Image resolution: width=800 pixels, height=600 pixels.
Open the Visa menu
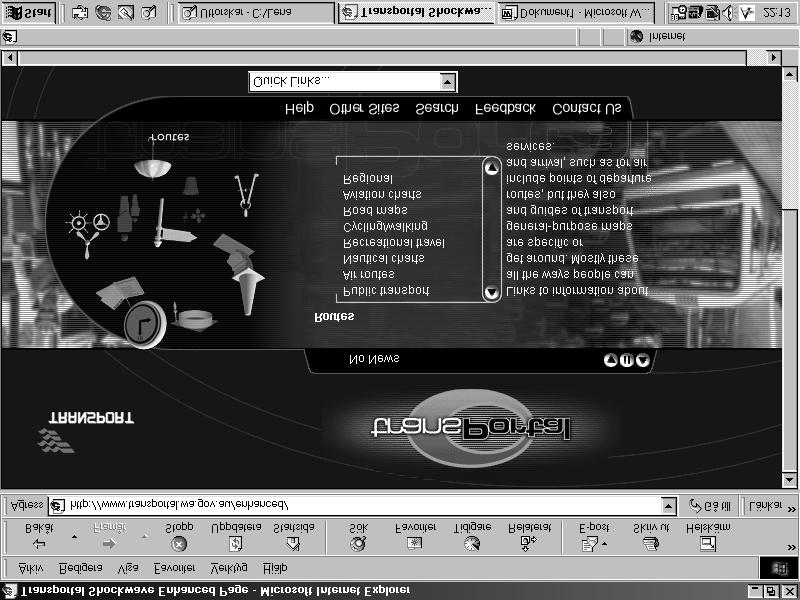tap(128, 568)
